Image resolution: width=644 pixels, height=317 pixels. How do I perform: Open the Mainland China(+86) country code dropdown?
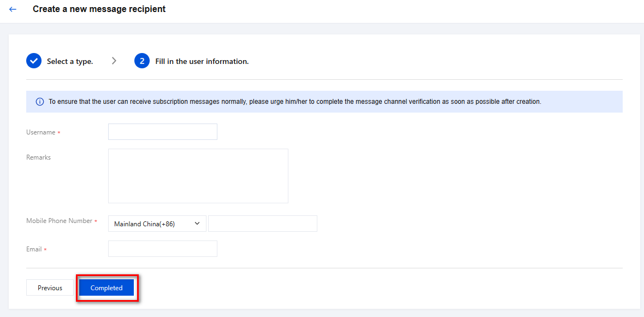pos(157,224)
